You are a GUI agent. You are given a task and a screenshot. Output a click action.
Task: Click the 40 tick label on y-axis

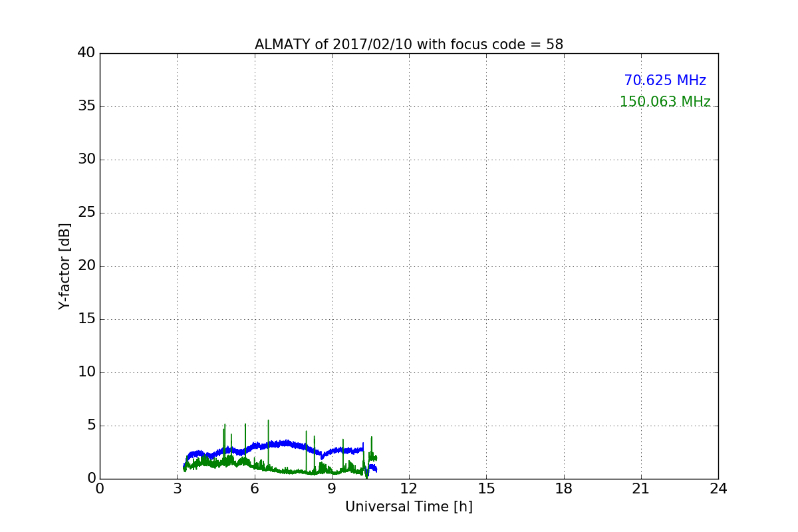(86, 53)
